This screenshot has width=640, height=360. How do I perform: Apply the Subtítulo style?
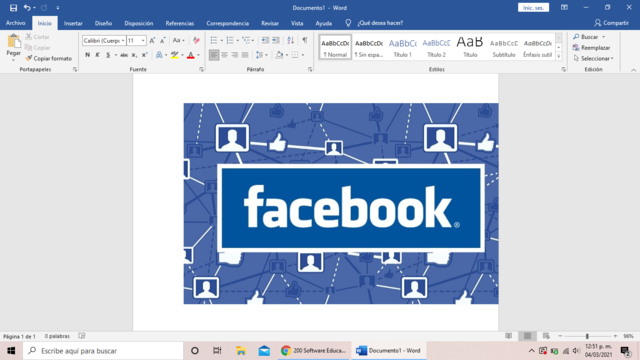pos(504,47)
